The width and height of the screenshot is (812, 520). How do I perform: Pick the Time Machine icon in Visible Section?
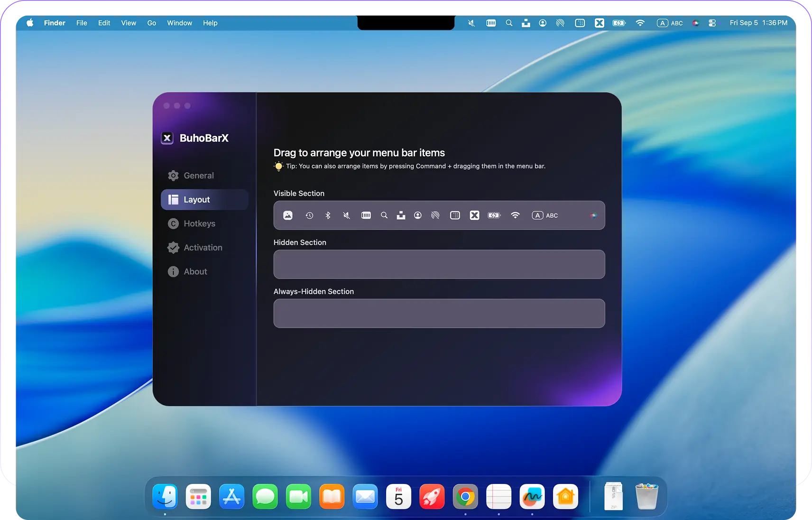coord(309,215)
